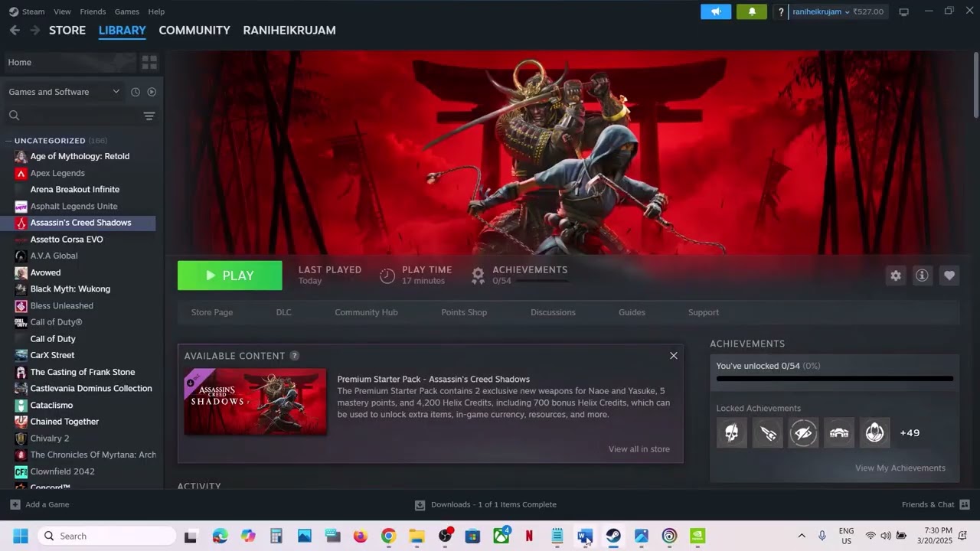The height and width of the screenshot is (551, 980).
Task: Click the help question mark icon
Action: (781, 11)
